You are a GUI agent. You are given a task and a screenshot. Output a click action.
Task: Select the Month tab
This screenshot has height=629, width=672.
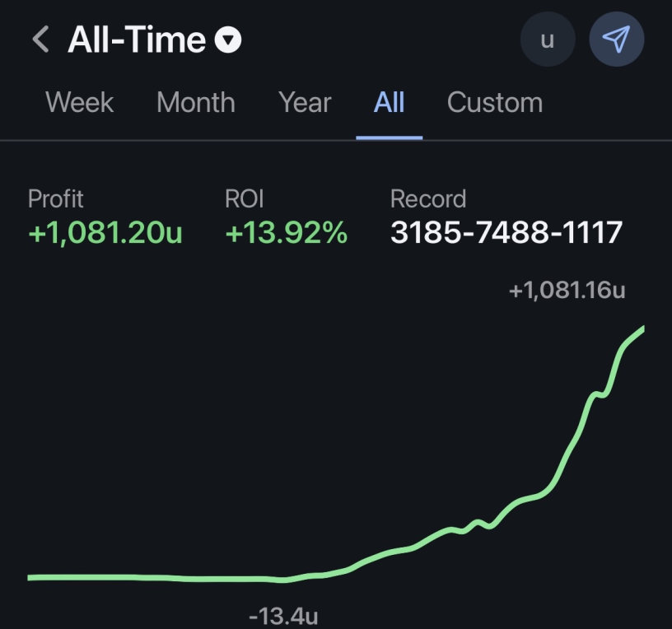196,103
